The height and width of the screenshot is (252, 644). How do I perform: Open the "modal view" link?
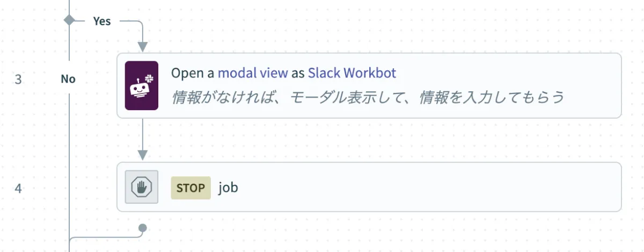click(x=253, y=73)
